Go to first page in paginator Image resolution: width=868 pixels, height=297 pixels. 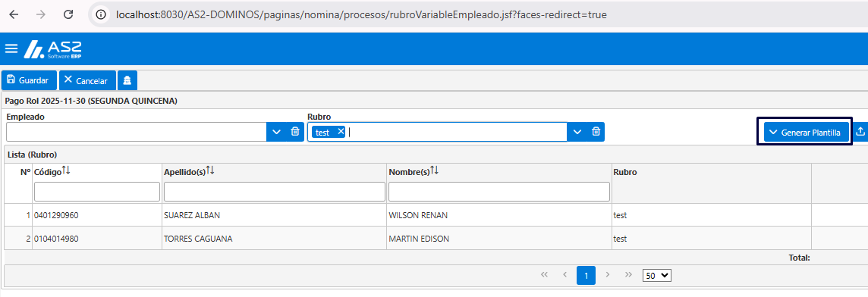544,275
